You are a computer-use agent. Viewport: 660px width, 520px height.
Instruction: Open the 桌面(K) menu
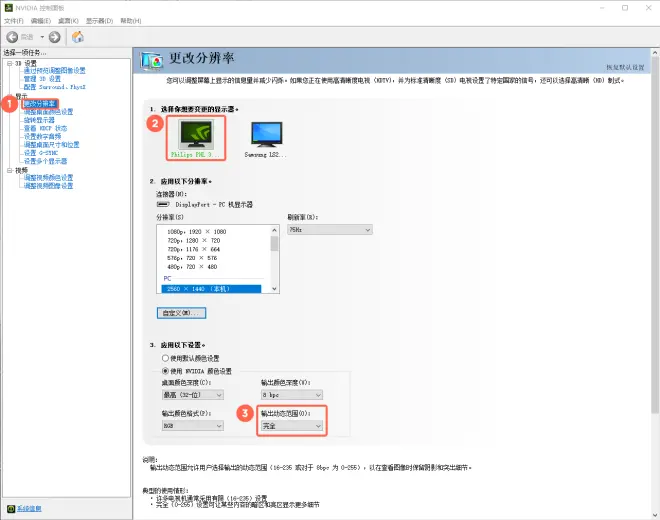point(68,21)
